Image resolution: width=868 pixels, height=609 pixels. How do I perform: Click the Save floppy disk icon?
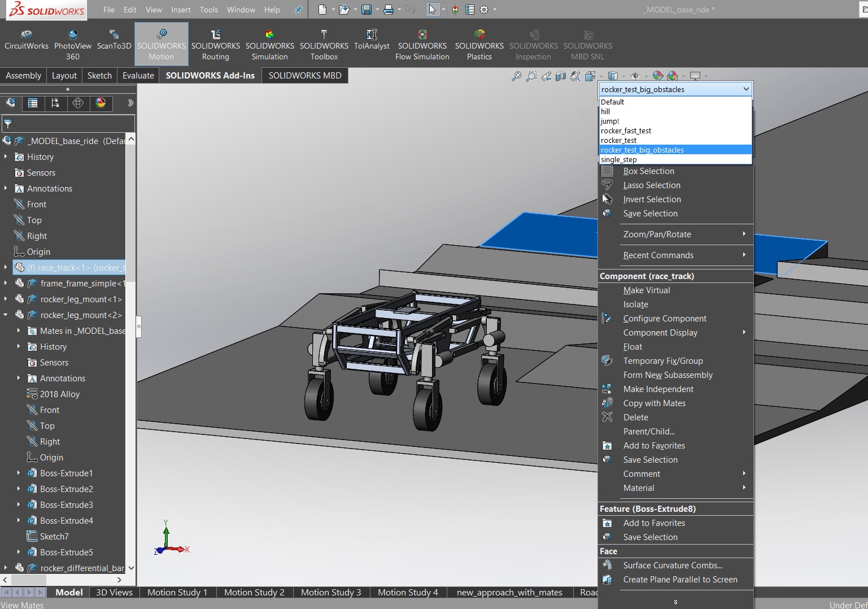367,10
